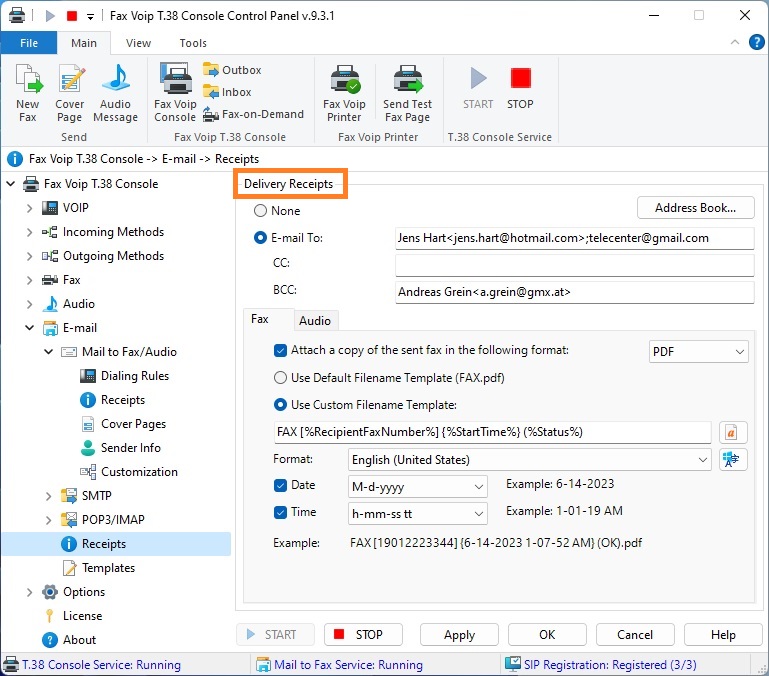
Task: Open the h-mm-ss tt time format dropdown
Action: click(417, 514)
